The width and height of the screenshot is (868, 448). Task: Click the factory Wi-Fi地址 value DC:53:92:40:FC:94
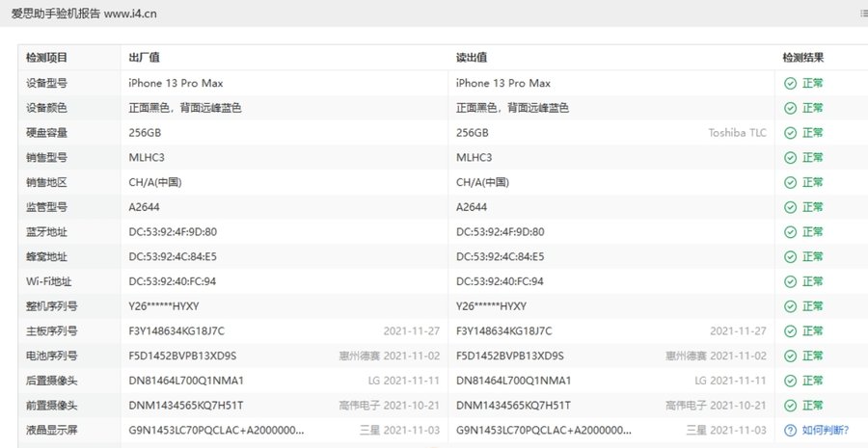pyautogui.click(x=173, y=281)
